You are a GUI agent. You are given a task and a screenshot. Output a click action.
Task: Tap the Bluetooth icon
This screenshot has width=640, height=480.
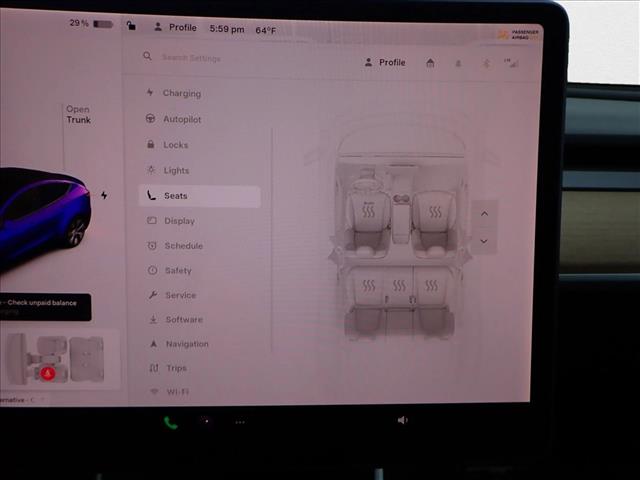click(x=486, y=64)
